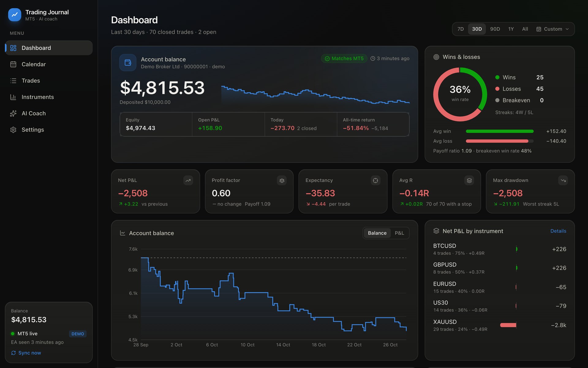
Task: Click the XAUUSD red P&L bar
Action: (508, 325)
